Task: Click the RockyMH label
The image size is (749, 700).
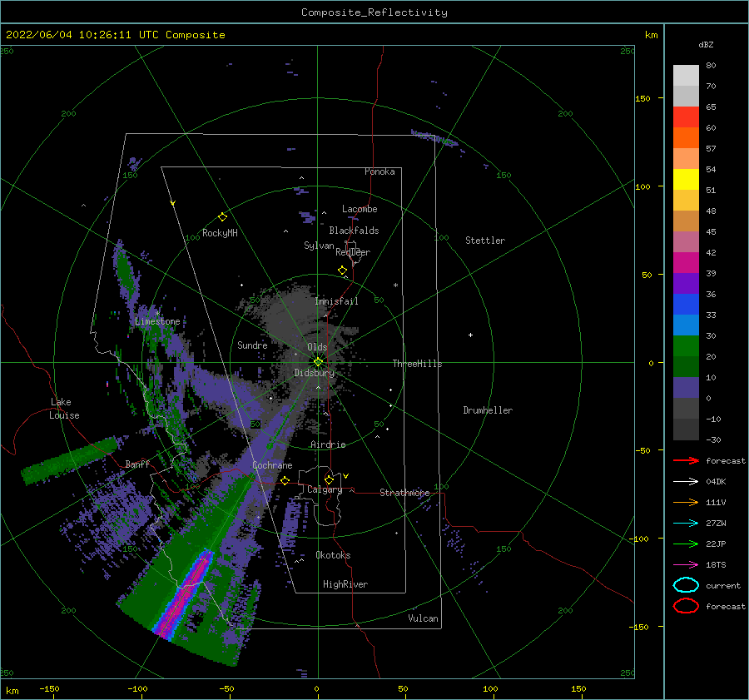Action: (x=219, y=233)
